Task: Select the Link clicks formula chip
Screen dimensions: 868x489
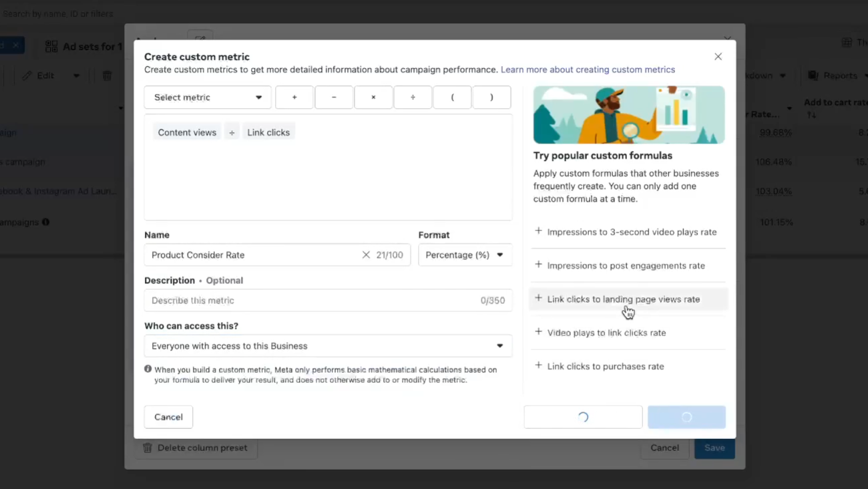Action: click(x=268, y=132)
